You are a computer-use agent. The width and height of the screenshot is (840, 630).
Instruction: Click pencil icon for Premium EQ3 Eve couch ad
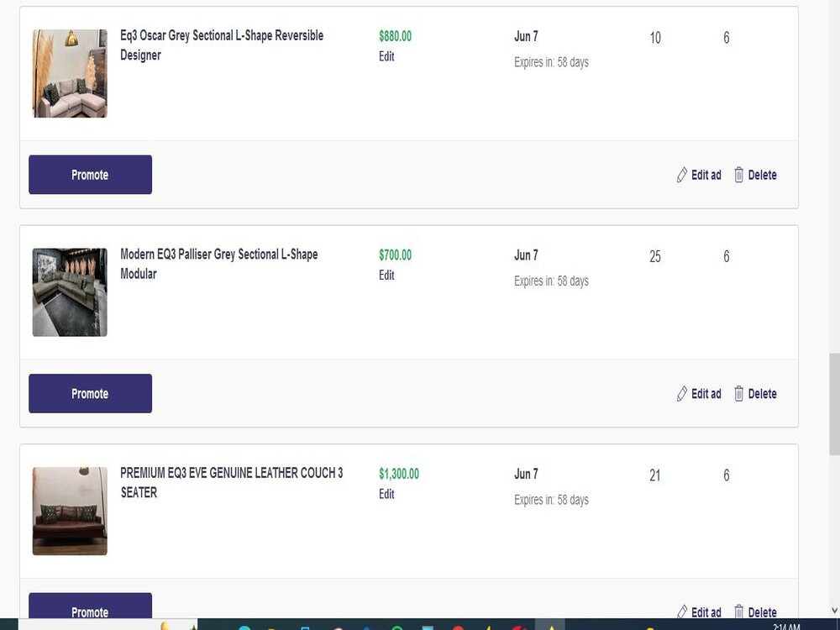tap(681, 612)
